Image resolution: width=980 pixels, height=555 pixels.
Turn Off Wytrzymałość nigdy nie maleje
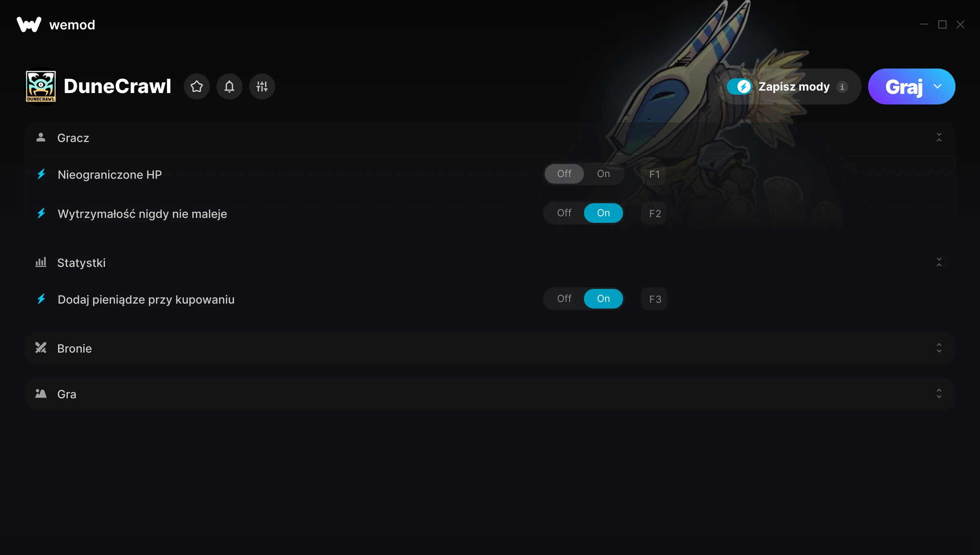[564, 213]
